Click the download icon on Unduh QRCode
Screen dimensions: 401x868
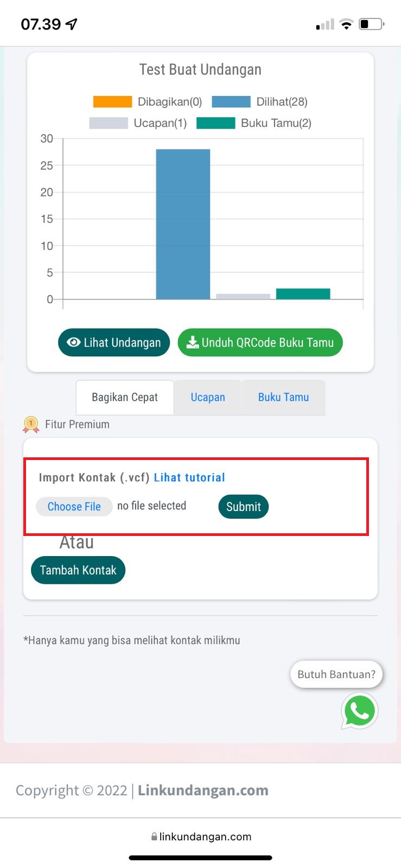pos(193,342)
